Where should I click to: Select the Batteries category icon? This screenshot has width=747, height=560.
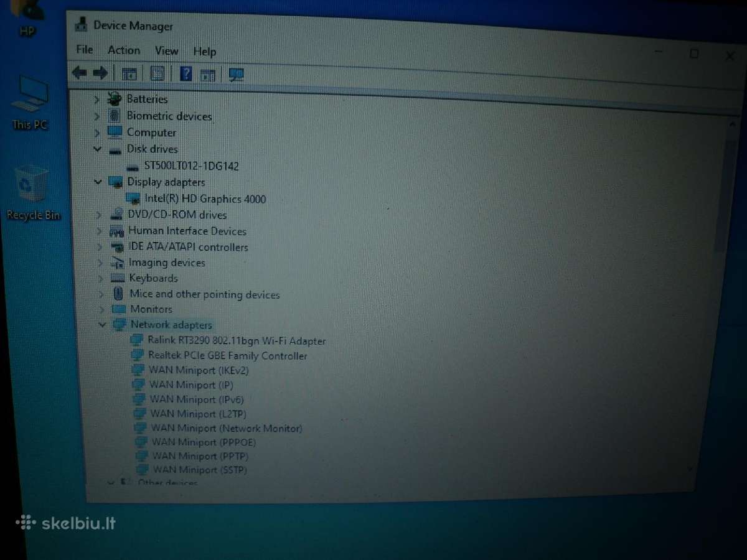[x=115, y=98]
